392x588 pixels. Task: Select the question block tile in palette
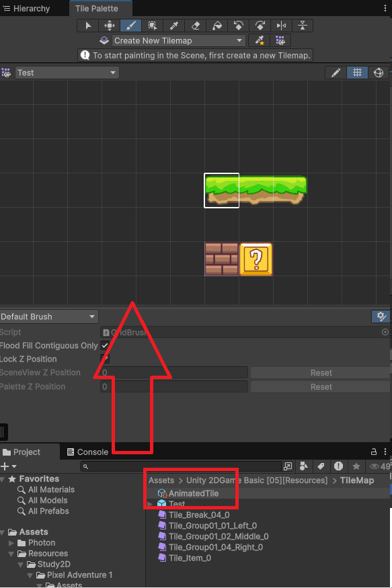click(x=256, y=259)
